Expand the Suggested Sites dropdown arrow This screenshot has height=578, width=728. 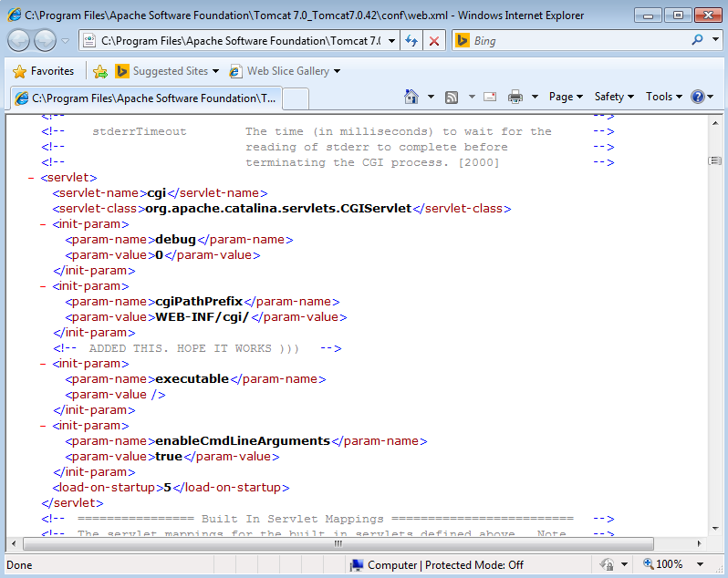[215, 71]
